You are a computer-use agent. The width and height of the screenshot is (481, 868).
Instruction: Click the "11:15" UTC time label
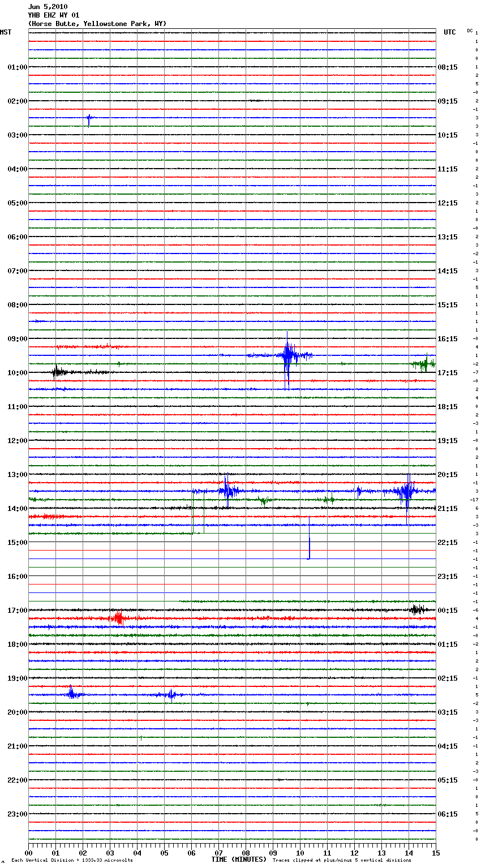click(x=448, y=169)
